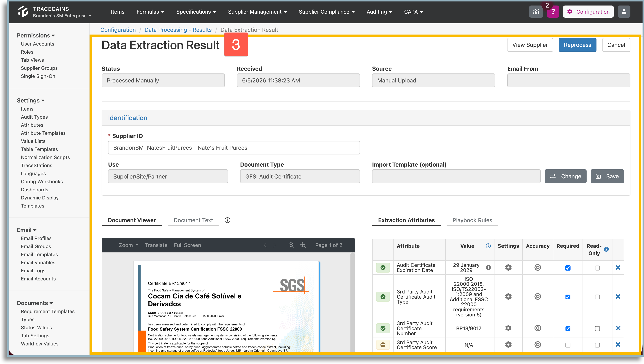Switch to the Document Text tab
This screenshot has height=364, width=644.
(193, 220)
